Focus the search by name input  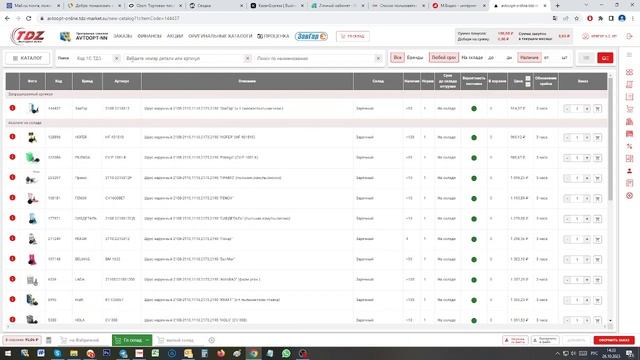pos(314,58)
